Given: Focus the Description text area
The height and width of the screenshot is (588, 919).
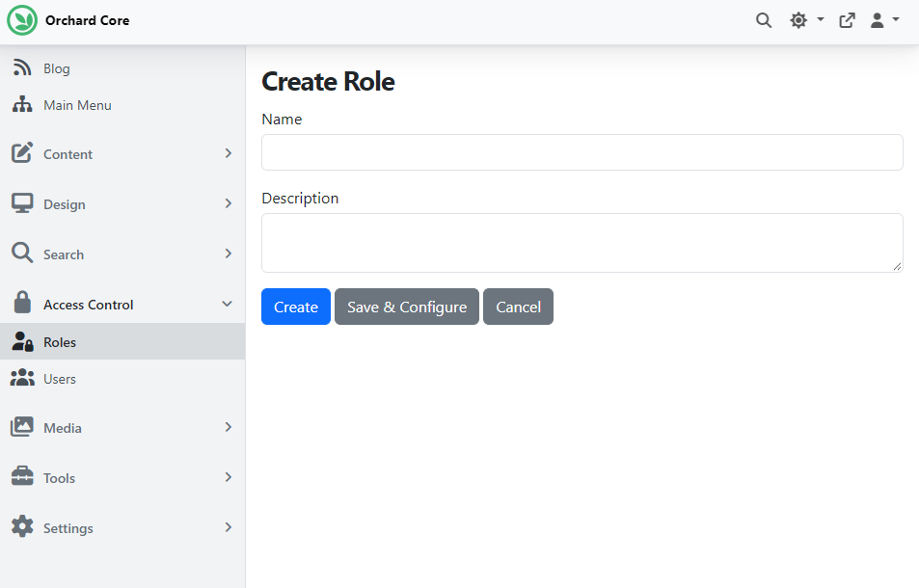Looking at the screenshot, I should [x=582, y=243].
